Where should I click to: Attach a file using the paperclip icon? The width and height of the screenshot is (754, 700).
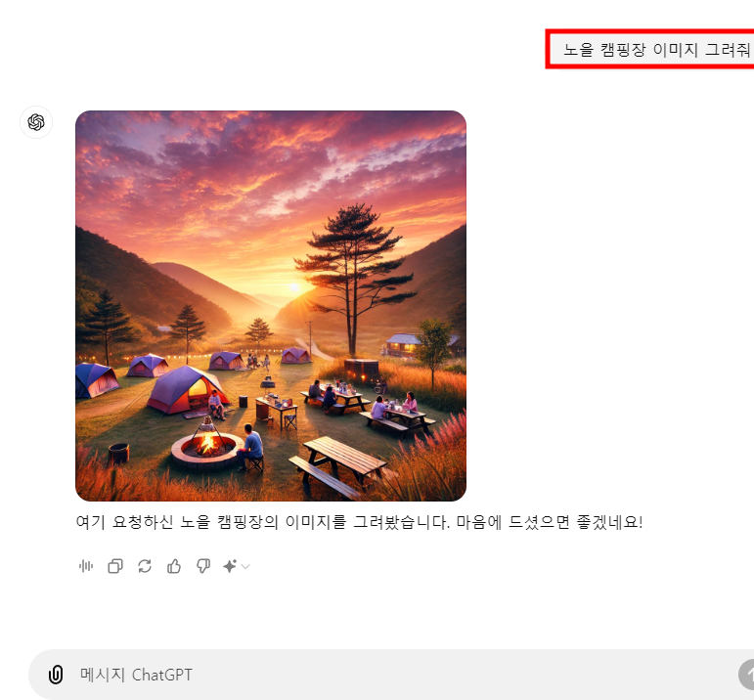pos(56,675)
